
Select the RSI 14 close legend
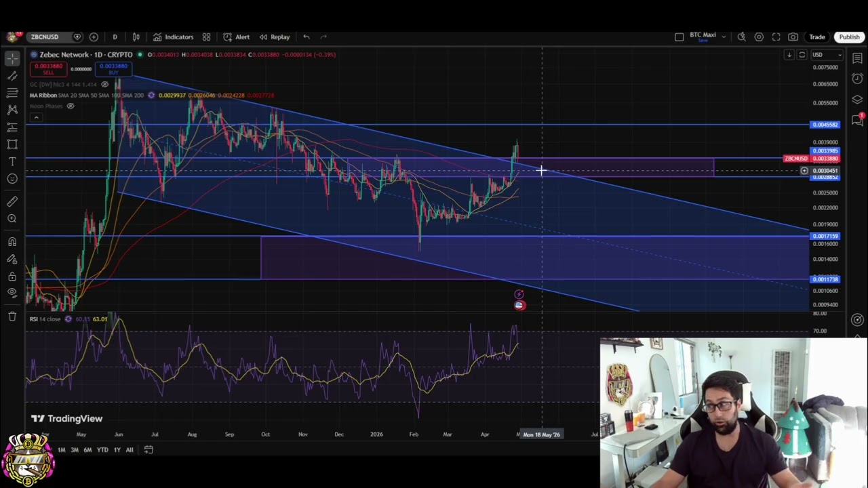(x=45, y=319)
